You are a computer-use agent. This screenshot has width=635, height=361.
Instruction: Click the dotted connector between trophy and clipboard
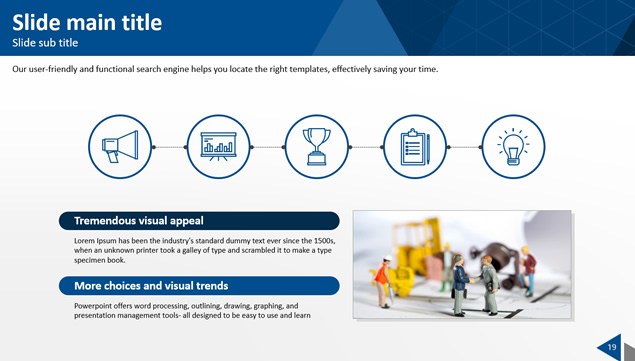pos(366,147)
